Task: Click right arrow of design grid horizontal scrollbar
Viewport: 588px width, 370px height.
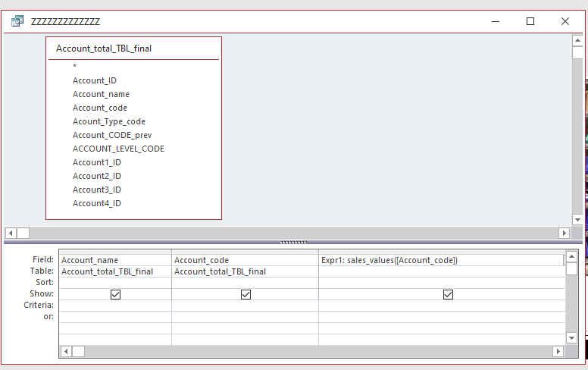Action: point(558,352)
